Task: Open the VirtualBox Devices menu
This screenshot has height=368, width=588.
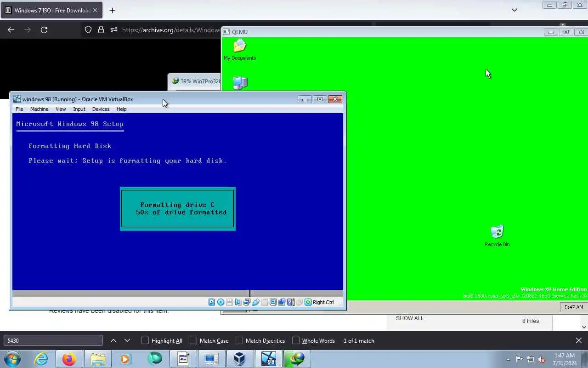Action: click(x=101, y=109)
